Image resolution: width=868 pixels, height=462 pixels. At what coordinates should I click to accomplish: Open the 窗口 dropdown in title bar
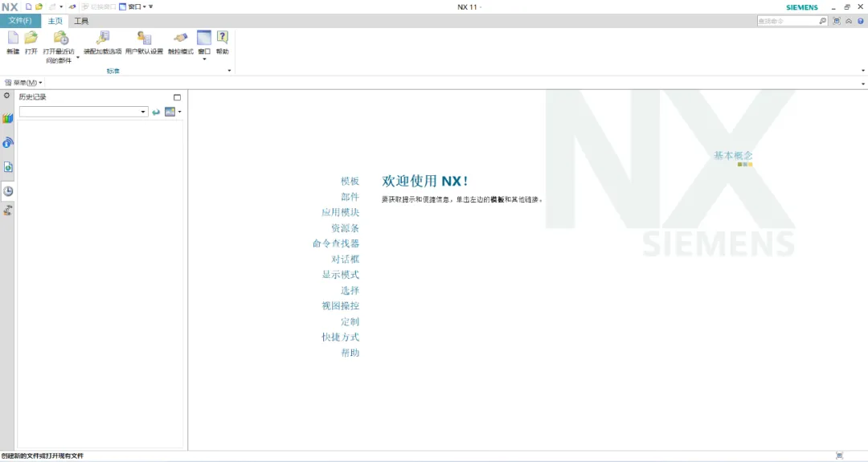pos(133,6)
